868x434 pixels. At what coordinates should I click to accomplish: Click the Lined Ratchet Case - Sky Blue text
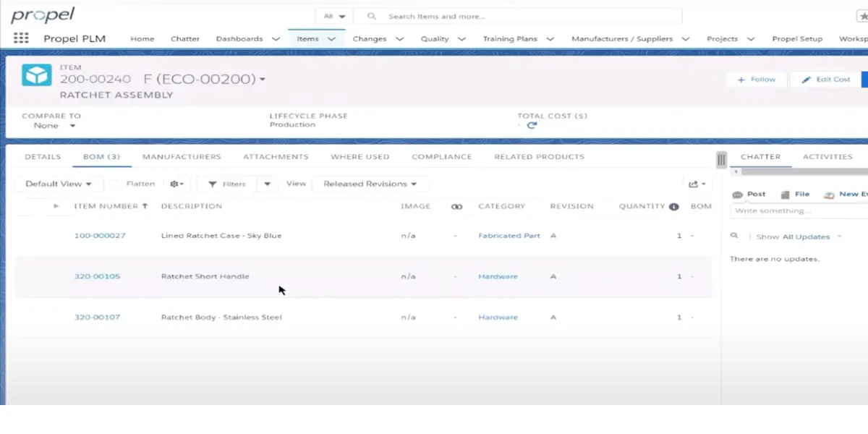click(221, 236)
